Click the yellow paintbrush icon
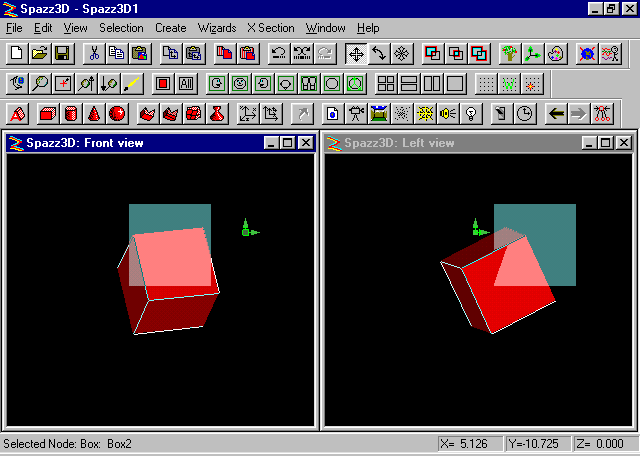The height and width of the screenshot is (456, 640). click(x=132, y=84)
